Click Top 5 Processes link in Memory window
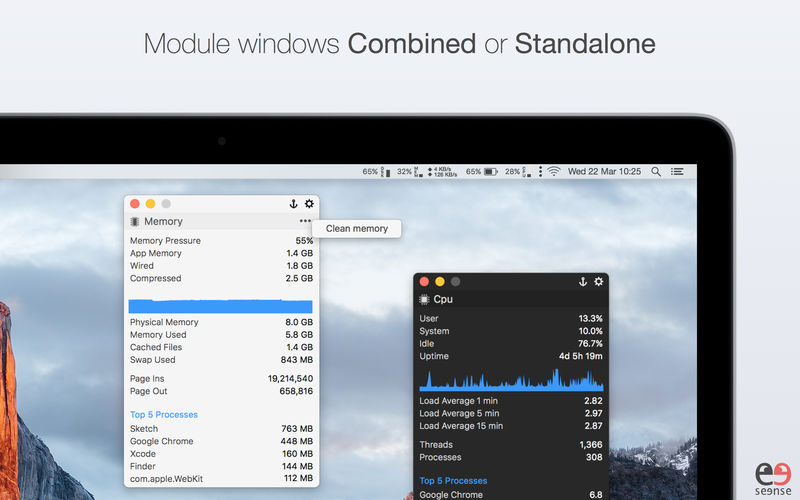The height and width of the screenshot is (500, 800). 164,415
